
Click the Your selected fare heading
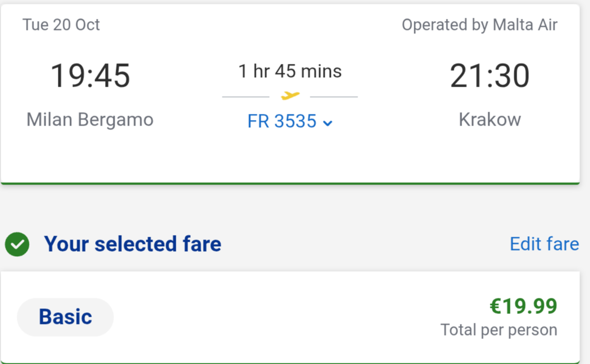click(x=132, y=244)
